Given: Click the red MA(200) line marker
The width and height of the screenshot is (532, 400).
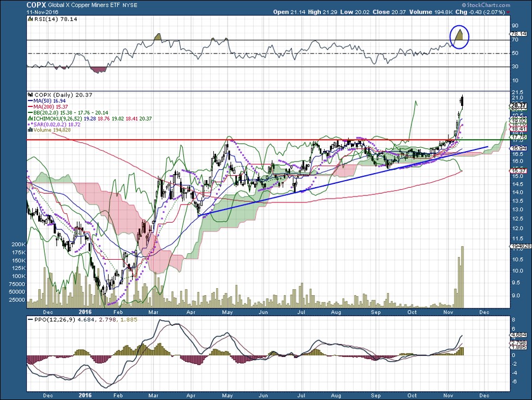Looking at the screenshot, I should coord(30,107).
